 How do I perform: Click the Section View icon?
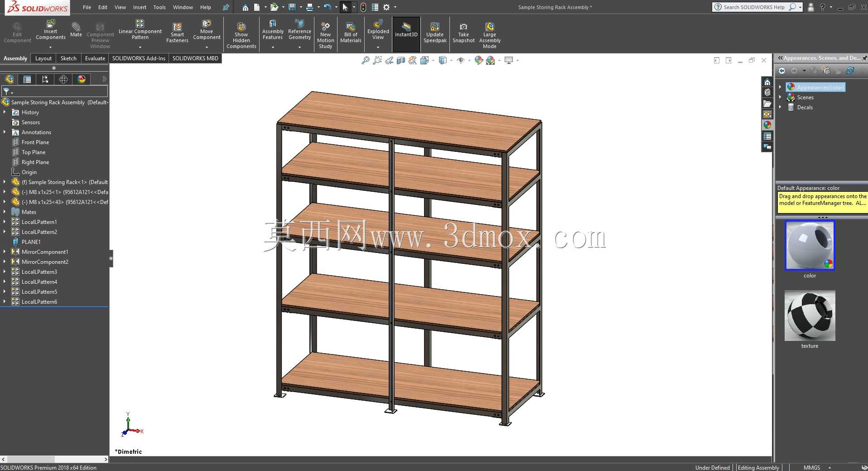401,60
